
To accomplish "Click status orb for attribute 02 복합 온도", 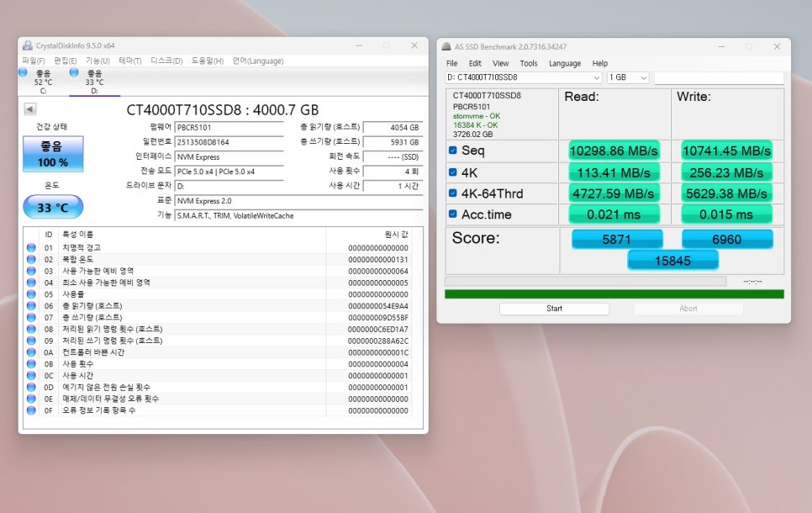I will point(31,259).
